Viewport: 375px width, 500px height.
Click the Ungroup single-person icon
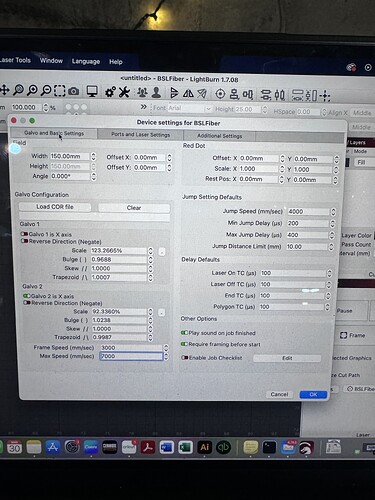click(156, 92)
